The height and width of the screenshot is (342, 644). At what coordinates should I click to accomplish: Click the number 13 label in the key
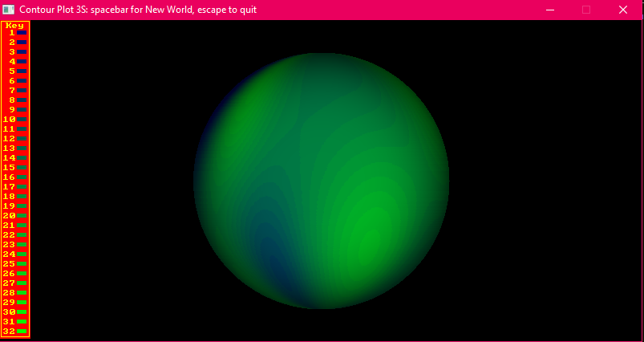(x=10, y=149)
